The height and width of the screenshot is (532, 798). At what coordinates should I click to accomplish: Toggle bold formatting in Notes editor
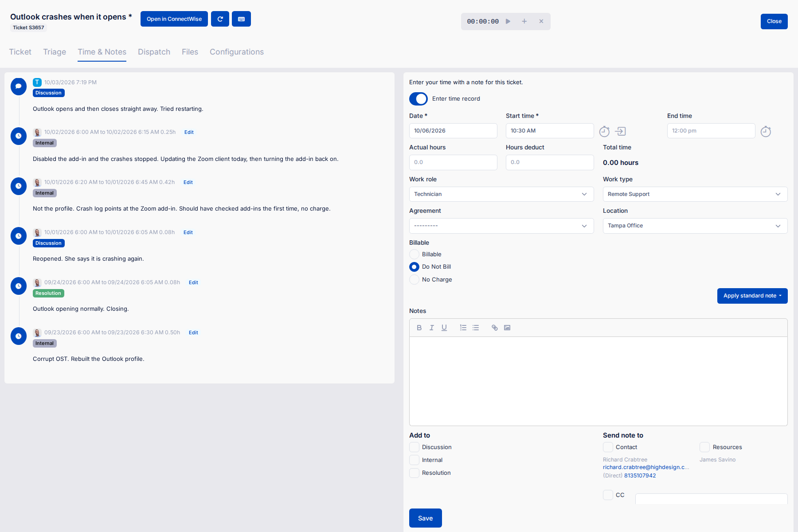(419, 328)
